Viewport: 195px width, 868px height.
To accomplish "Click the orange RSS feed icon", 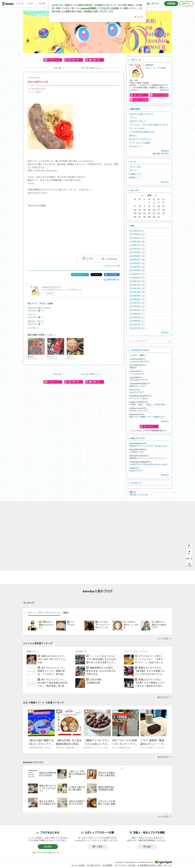I will pos(131,492).
